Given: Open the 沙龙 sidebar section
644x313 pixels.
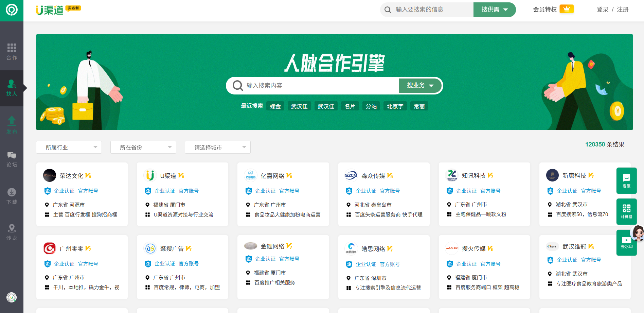Looking at the screenshot, I should (x=12, y=232).
